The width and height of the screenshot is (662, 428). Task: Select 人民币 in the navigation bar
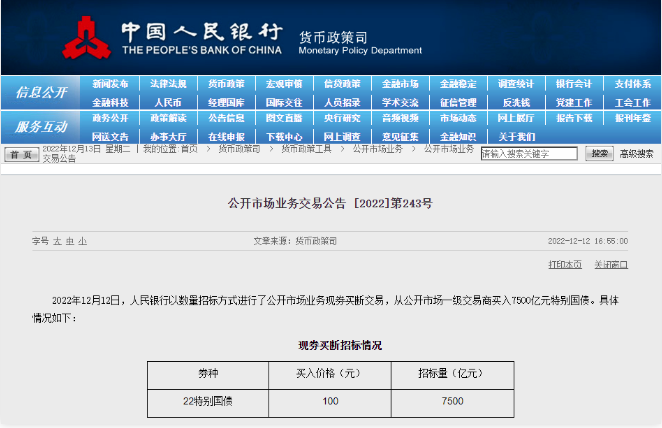point(168,103)
